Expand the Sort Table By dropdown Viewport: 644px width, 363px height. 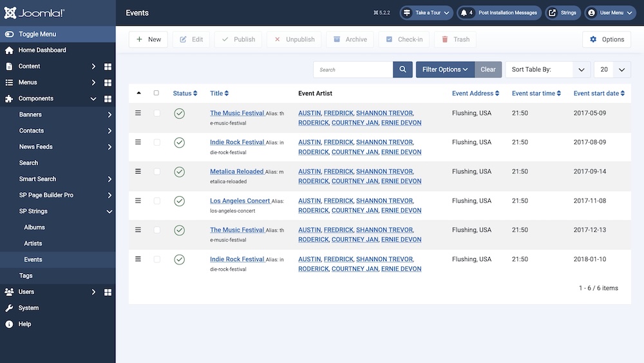pyautogui.click(x=547, y=70)
